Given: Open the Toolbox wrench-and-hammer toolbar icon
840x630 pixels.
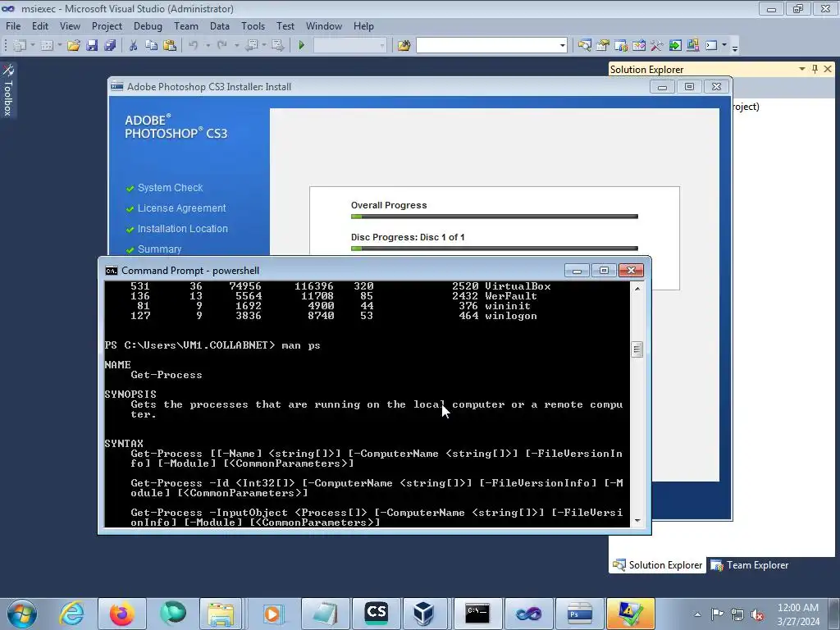Looking at the screenshot, I should [657, 46].
